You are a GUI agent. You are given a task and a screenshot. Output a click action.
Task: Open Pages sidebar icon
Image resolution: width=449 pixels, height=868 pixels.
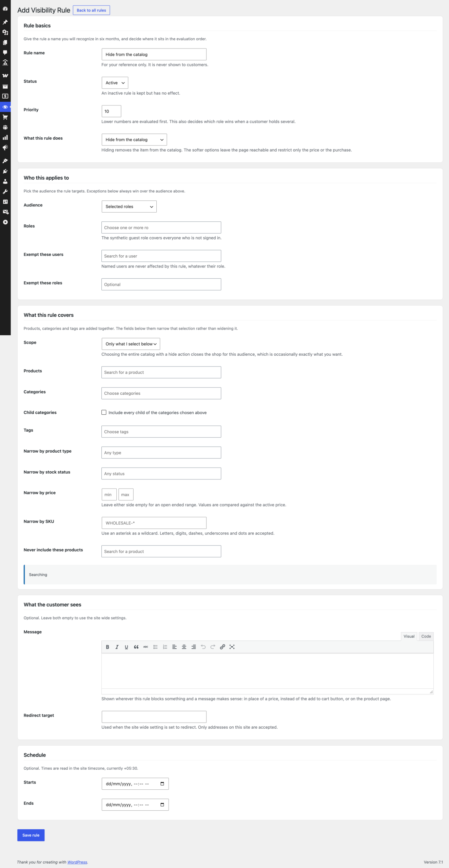[5, 42]
